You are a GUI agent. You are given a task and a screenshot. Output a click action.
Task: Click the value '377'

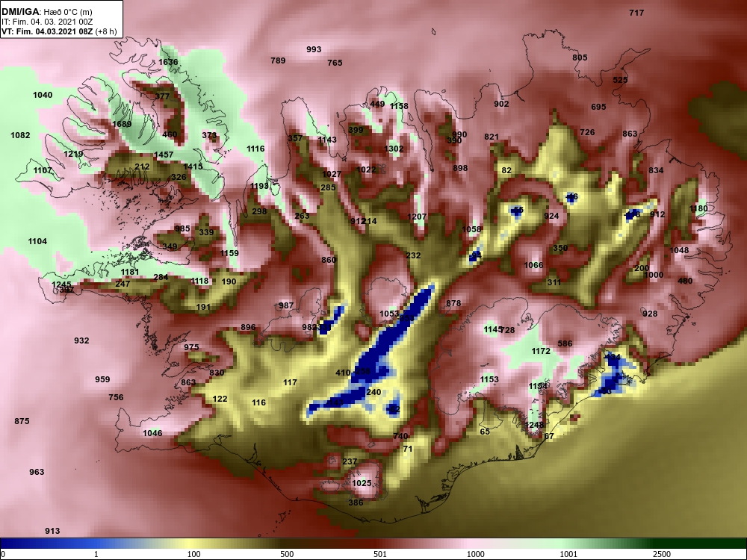click(162, 96)
